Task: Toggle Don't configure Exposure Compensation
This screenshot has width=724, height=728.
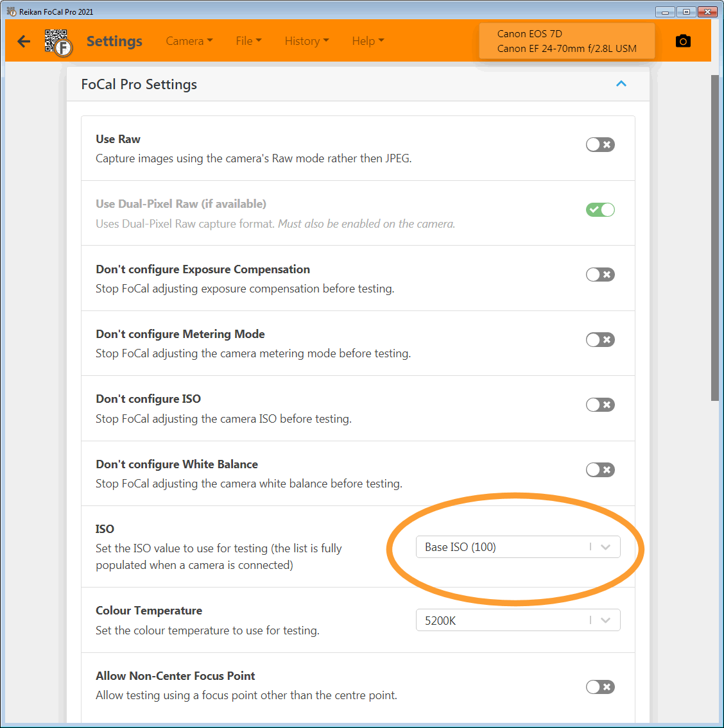Action: [x=600, y=275]
